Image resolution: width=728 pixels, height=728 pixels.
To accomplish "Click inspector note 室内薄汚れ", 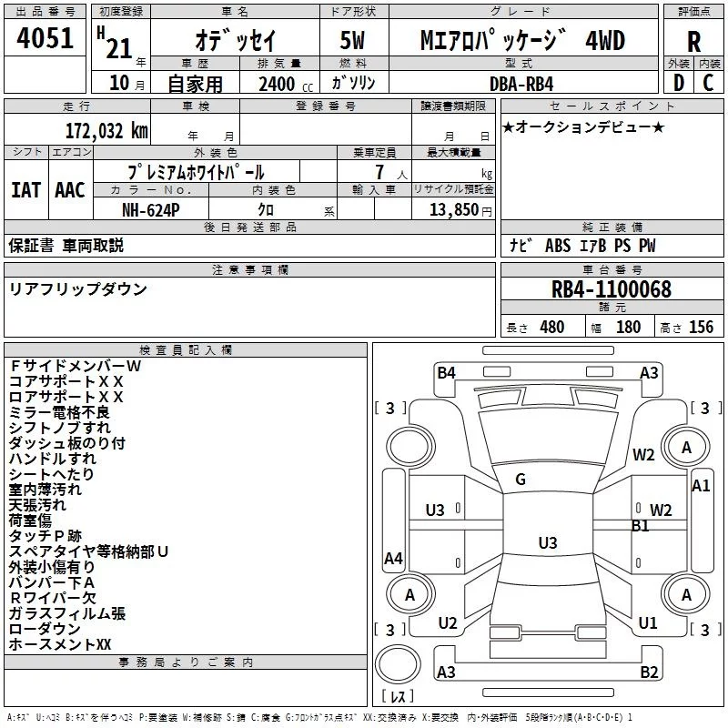I will (x=45, y=490).
